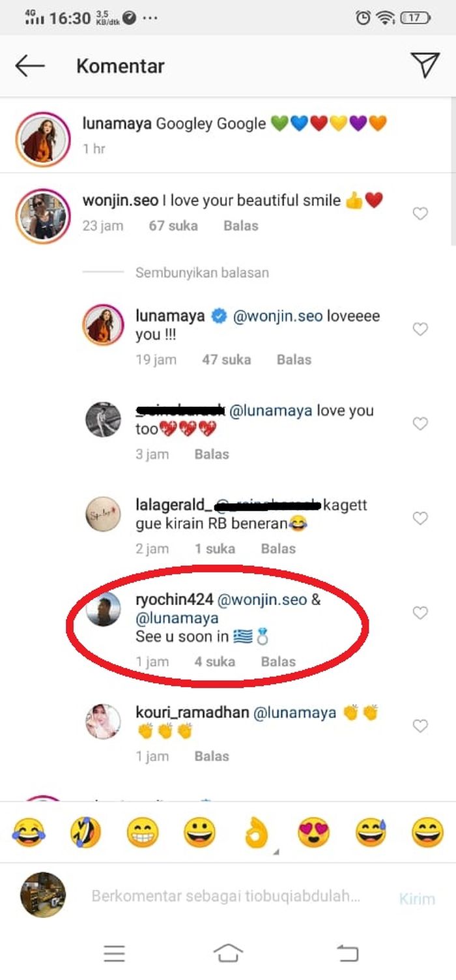456x980 pixels.
Task: Like wonjin.seo's beautiful smile comment
Action: point(421,214)
